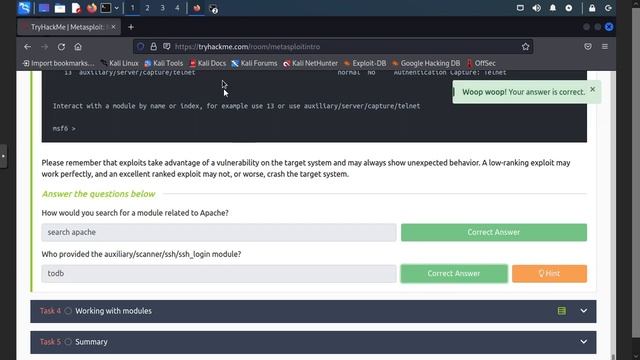
Task: Switch to workspace 1
Action: click(132, 8)
